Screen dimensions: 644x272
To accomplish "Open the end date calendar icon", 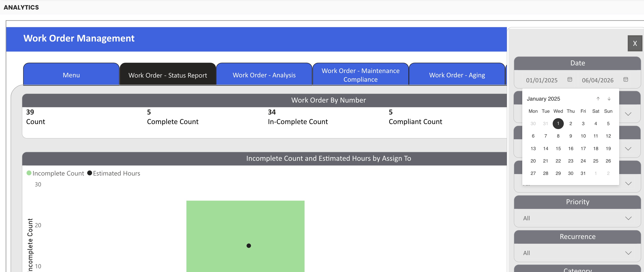I will point(625,80).
